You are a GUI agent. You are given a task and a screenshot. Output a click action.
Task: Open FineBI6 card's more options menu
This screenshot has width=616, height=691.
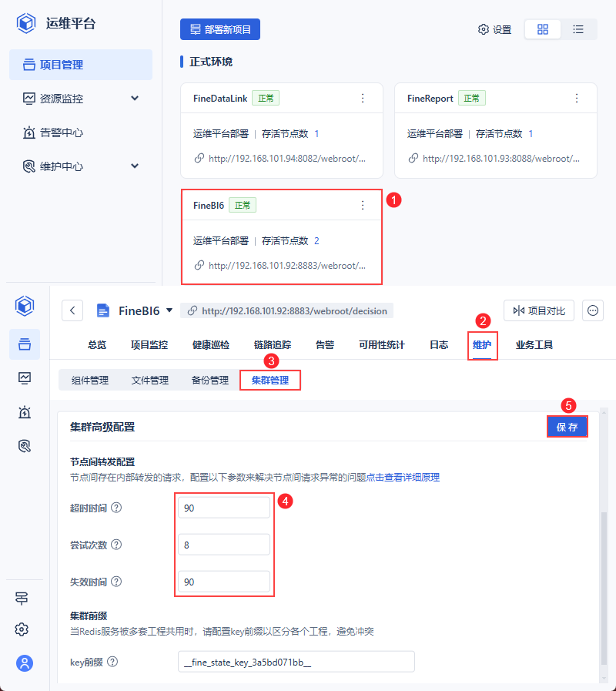click(363, 206)
